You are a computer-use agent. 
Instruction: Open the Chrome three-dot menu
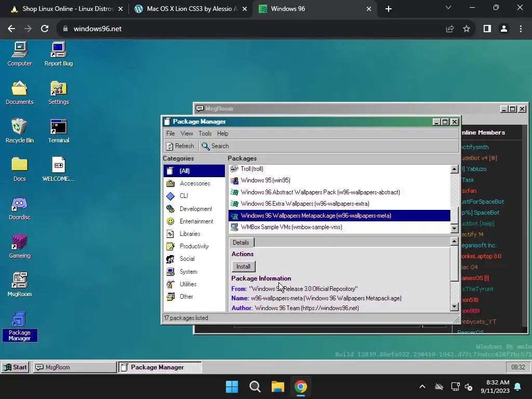click(x=521, y=29)
